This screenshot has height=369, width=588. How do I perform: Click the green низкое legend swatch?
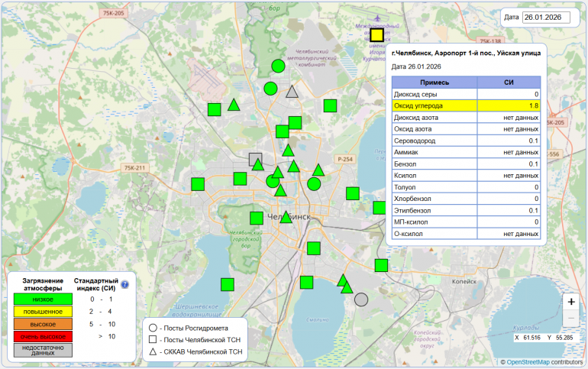click(x=37, y=299)
